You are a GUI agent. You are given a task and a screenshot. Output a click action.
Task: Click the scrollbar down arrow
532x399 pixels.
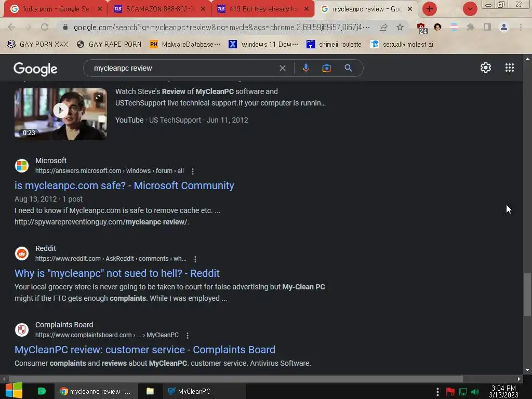click(x=527, y=370)
